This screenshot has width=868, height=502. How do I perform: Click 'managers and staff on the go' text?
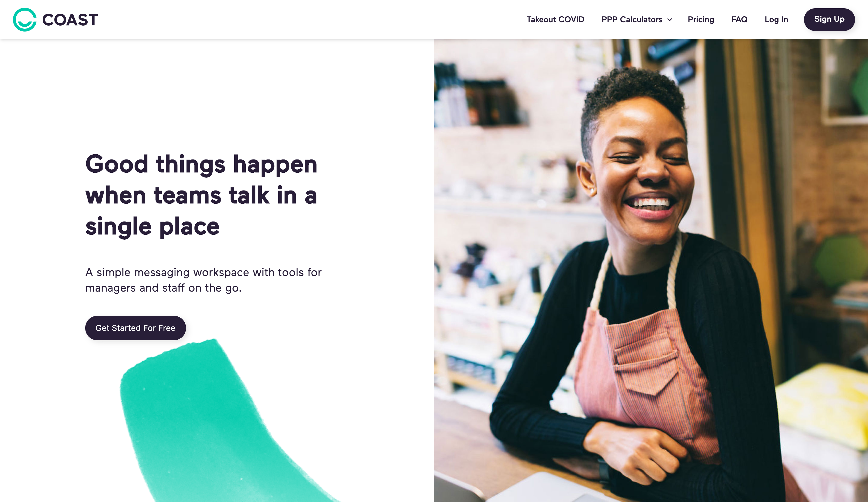click(163, 287)
